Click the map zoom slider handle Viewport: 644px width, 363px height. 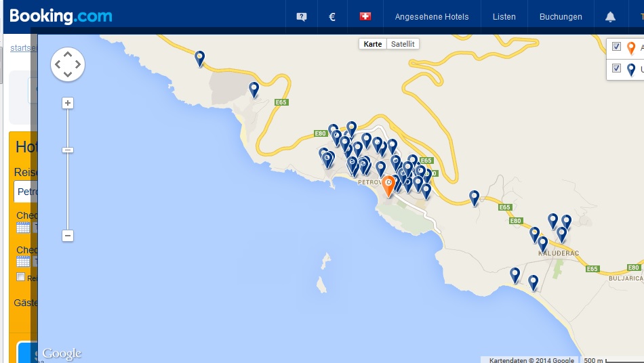(68, 150)
